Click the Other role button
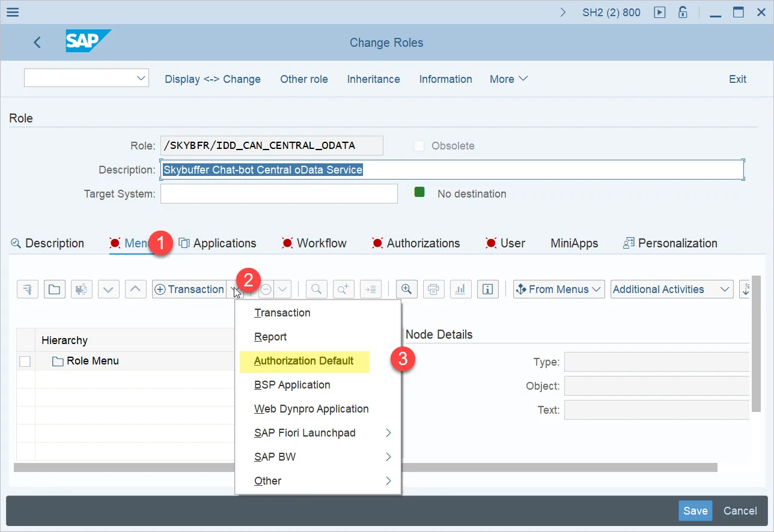 coord(304,79)
